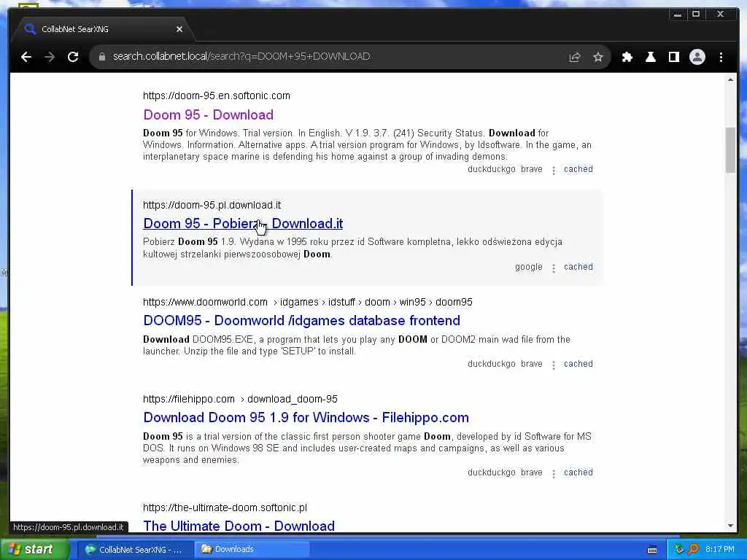The width and height of the screenshot is (747, 560).
Task: Reload the search results page
Action: pyautogui.click(x=73, y=57)
